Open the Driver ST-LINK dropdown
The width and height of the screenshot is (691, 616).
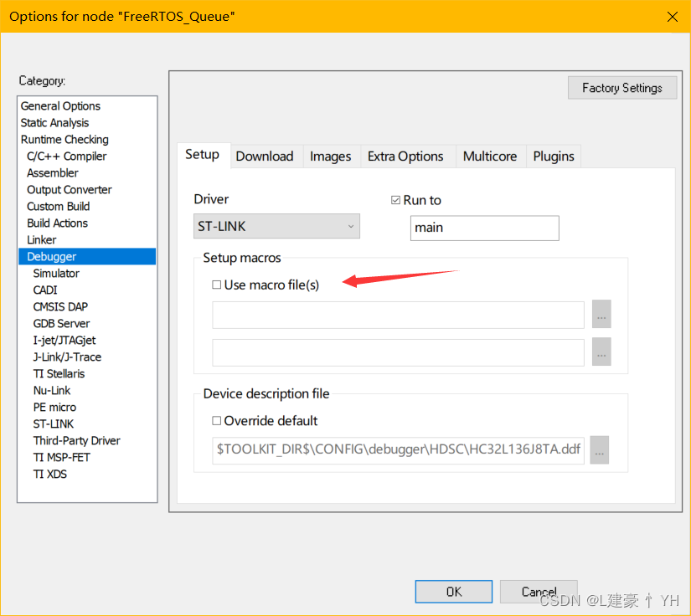(x=276, y=226)
